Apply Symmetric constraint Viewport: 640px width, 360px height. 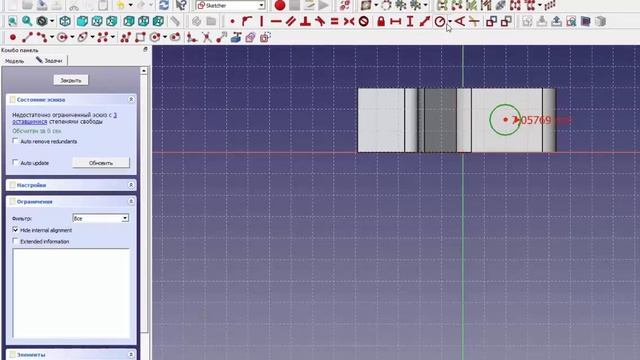349,21
